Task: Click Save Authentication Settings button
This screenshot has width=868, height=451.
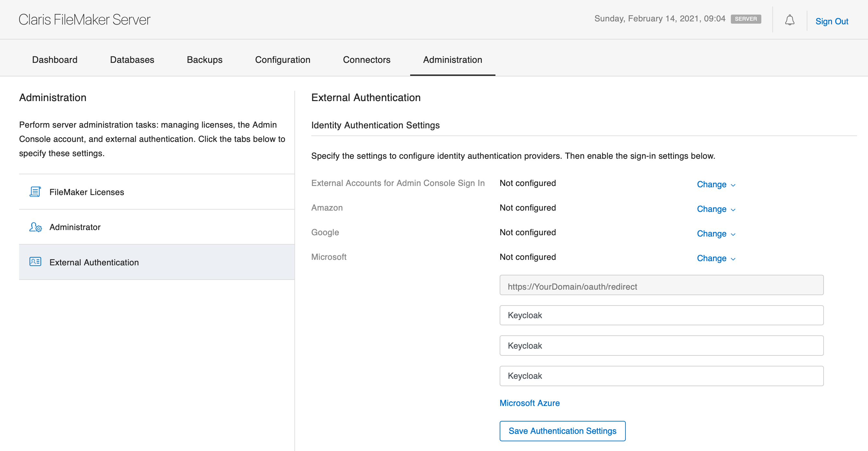Action: pos(562,431)
